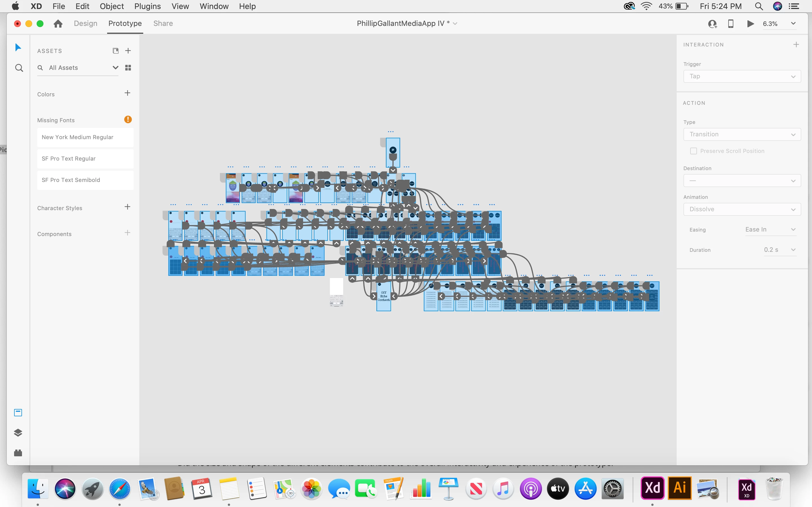812x507 pixels.
Task: Add a new color with Colors plus
Action: click(x=127, y=93)
